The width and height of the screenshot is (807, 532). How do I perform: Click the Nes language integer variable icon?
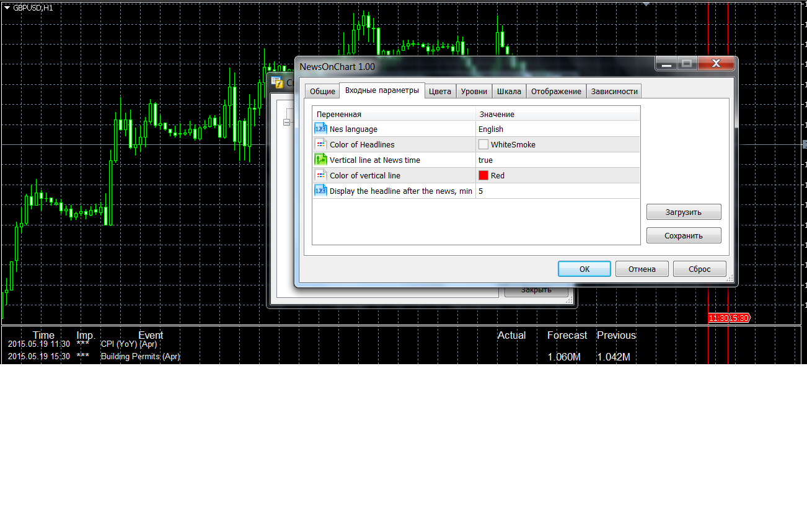[x=320, y=129]
